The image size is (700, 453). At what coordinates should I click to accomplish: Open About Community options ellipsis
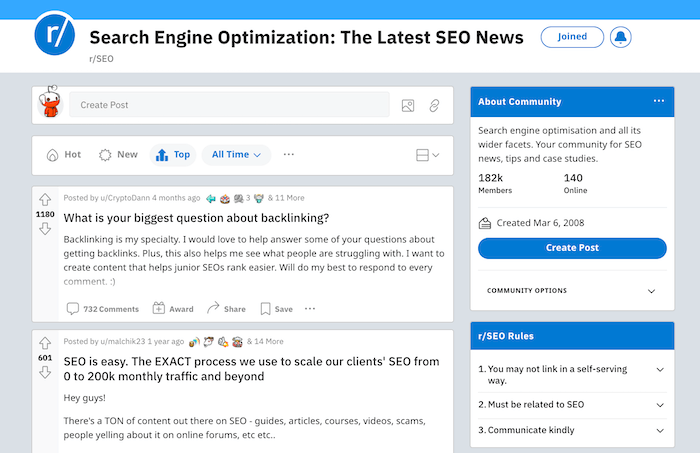point(658,101)
